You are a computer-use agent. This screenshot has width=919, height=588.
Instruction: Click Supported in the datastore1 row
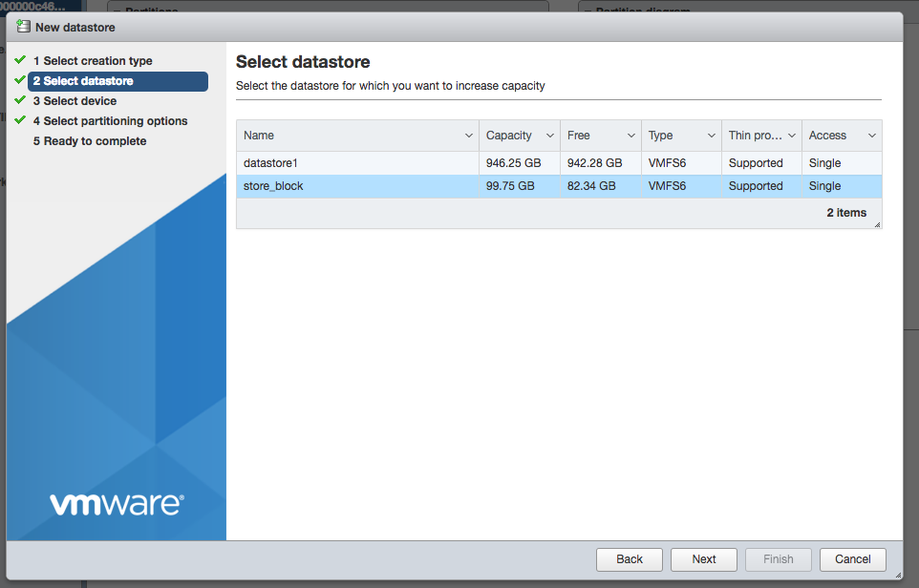(x=756, y=163)
